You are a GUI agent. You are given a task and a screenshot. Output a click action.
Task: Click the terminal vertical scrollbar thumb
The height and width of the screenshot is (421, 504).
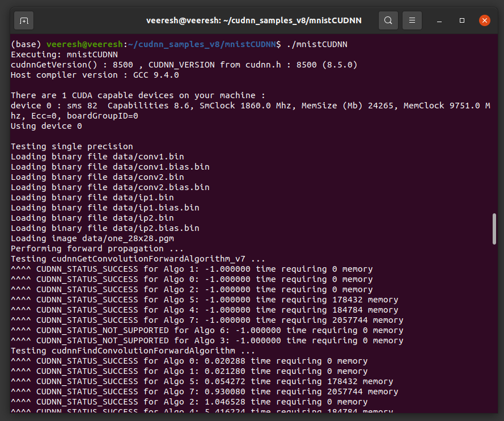pyautogui.click(x=494, y=229)
